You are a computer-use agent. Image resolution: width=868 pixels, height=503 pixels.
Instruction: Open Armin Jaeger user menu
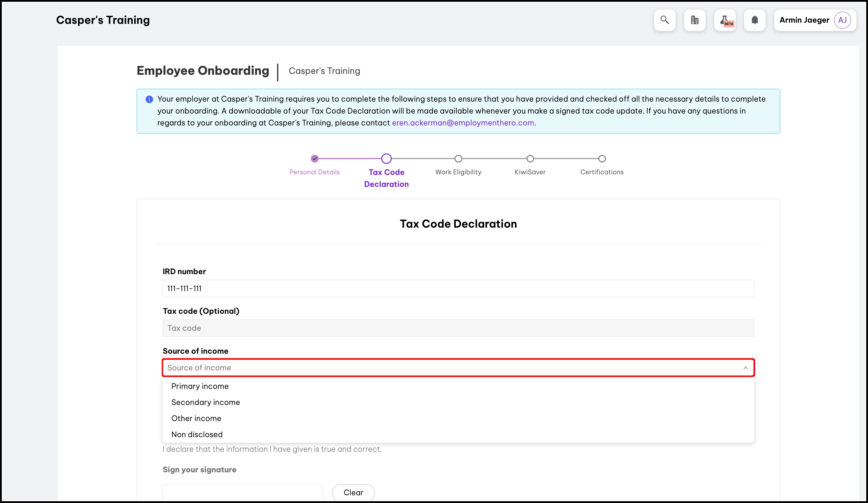click(x=815, y=20)
